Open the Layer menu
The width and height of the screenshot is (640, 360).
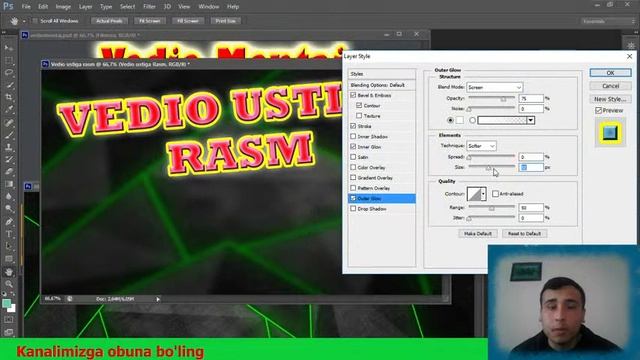point(85,7)
